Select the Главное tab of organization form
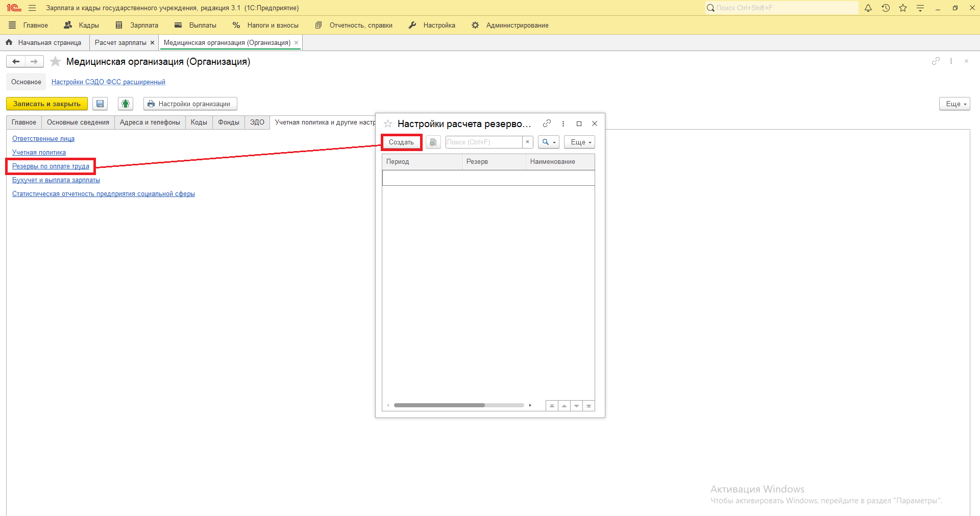This screenshot has height=516, width=980. 24,122
